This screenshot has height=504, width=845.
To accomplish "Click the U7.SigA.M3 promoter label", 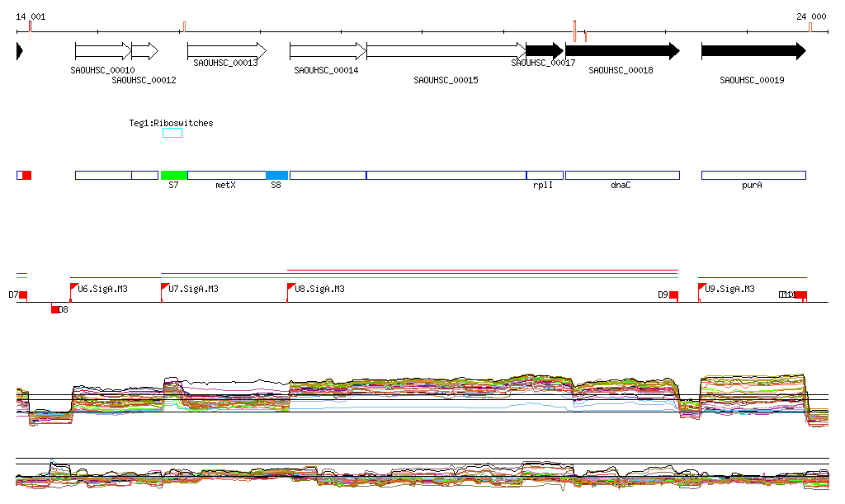I will 193,290.
